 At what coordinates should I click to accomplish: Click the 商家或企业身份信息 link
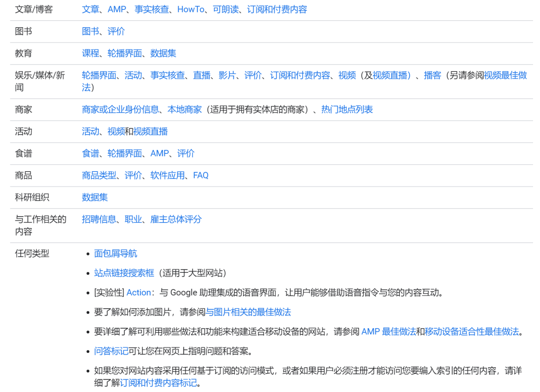[x=120, y=109]
